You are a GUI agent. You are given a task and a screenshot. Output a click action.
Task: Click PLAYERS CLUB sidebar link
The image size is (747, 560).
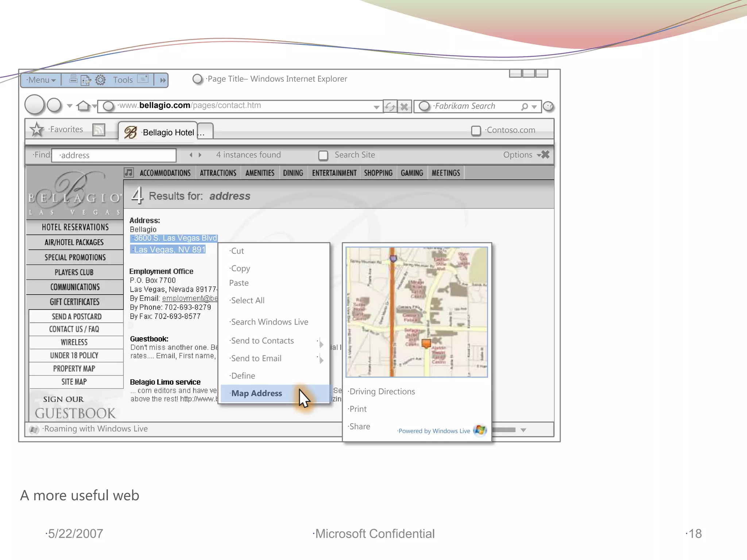74,272
